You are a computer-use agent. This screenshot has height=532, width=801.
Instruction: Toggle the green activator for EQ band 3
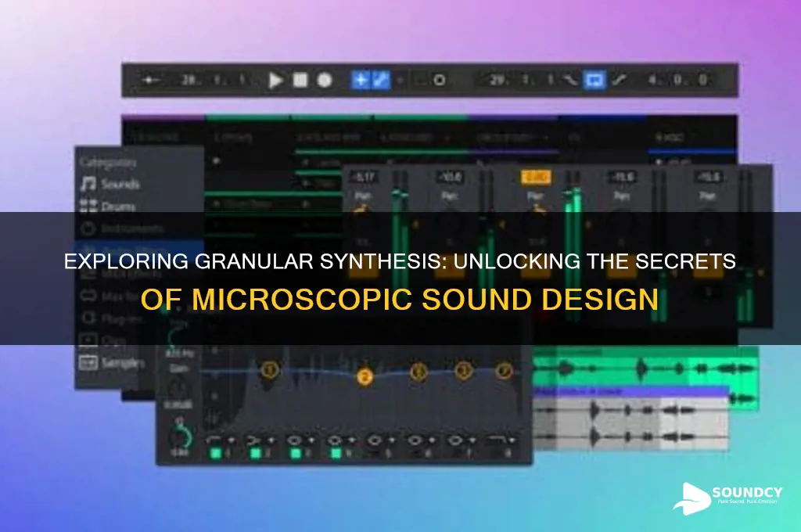pyautogui.click(x=295, y=453)
